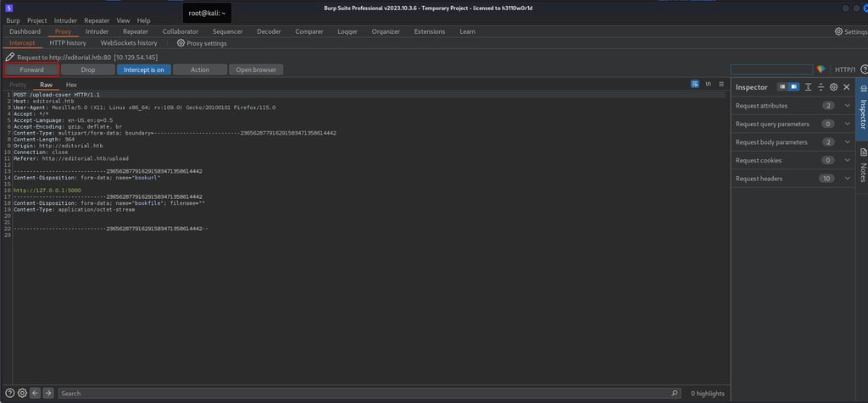868x403 pixels.
Task: Switch to the Repeater tool tab
Action: tap(135, 31)
